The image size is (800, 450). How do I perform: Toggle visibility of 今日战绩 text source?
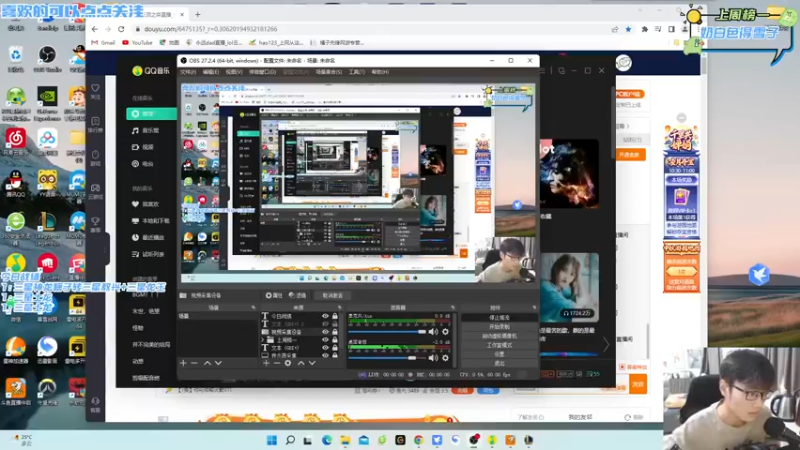(325, 316)
